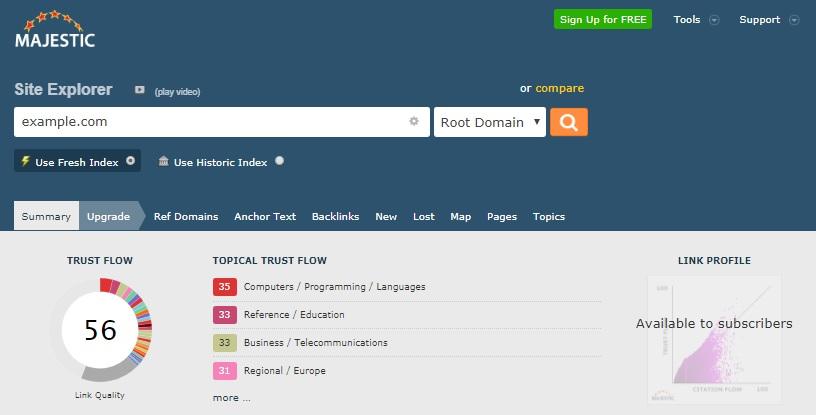This screenshot has width=816, height=415.
Task: Select the Use Historic Index radio button
Action: click(279, 161)
